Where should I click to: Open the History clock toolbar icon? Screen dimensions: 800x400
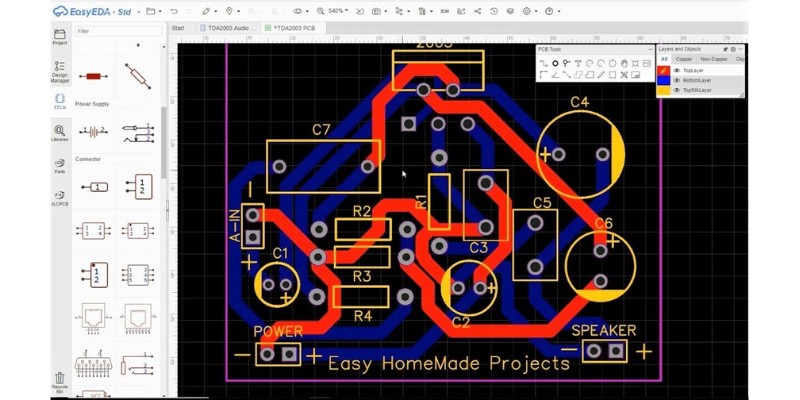coord(494,11)
